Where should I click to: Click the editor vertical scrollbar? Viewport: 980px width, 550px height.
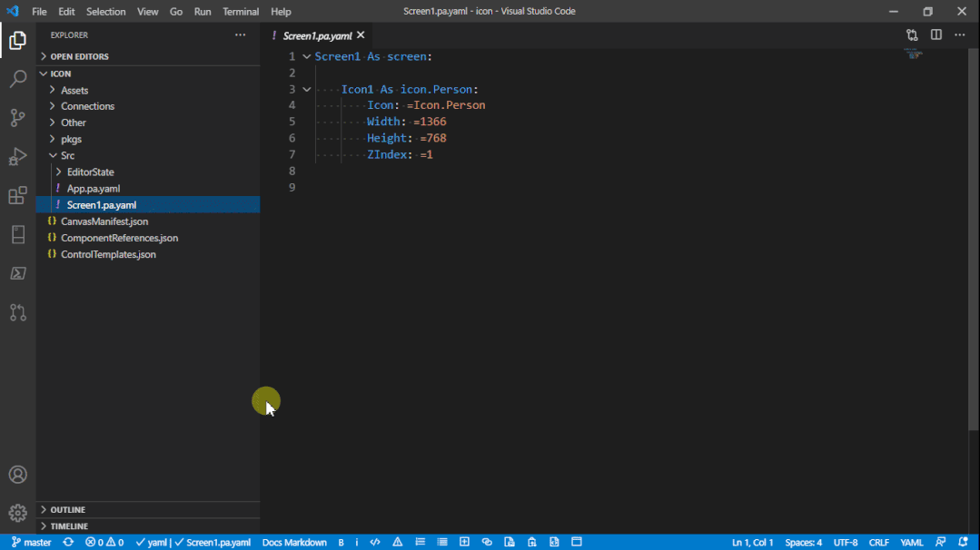click(x=973, y=240)
